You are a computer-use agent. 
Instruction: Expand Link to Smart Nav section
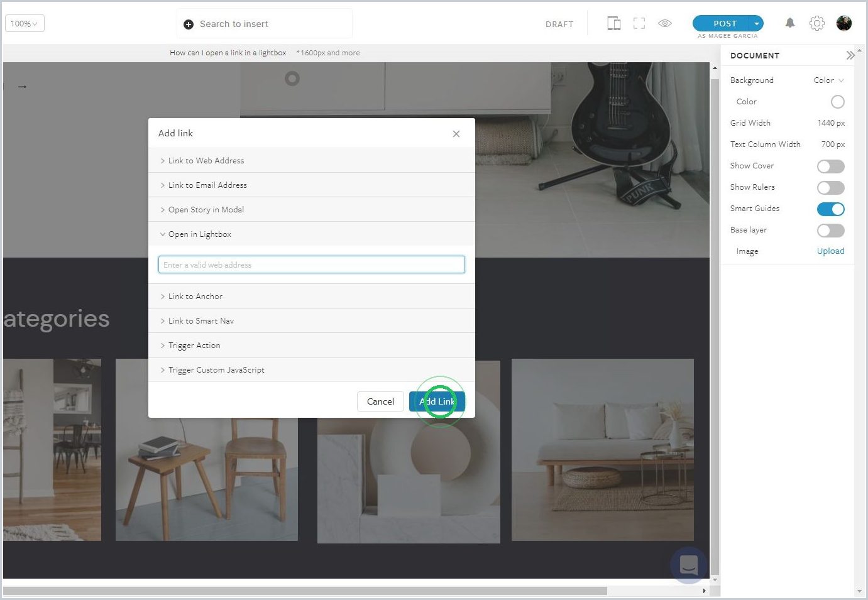pyautogui.click(x=312, y=321)
